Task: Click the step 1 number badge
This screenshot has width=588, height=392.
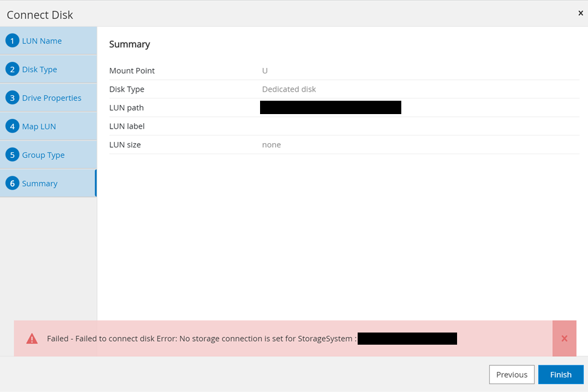Action: coord(12,41)
